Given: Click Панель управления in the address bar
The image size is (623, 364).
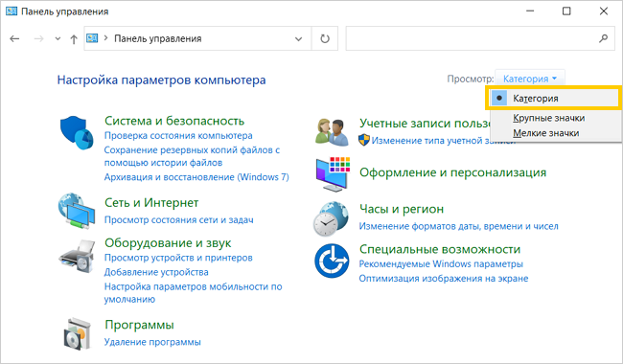Looking at the screenshot, I should tap(158, 38).
